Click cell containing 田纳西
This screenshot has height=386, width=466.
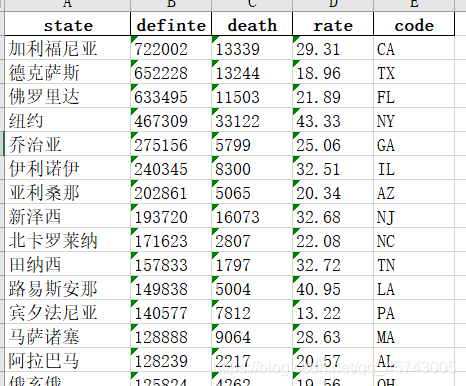coord(68,264)
